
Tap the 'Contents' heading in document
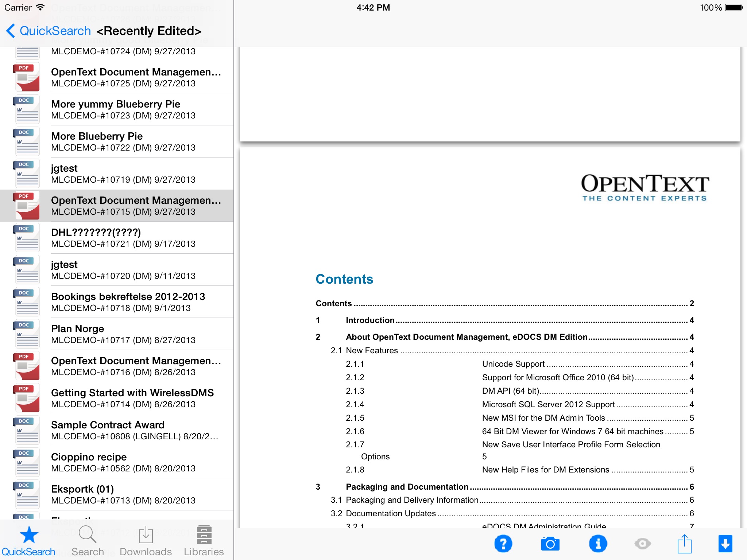344,279
